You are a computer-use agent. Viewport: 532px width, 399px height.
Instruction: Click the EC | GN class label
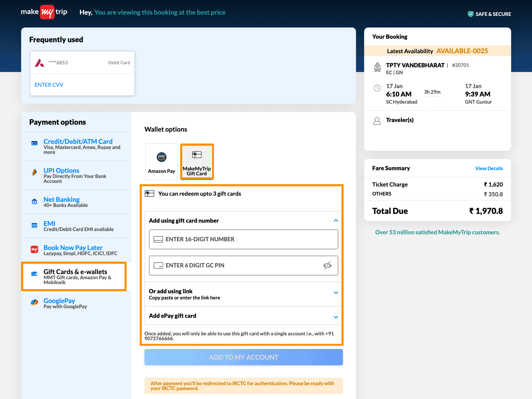pos(395,72)
